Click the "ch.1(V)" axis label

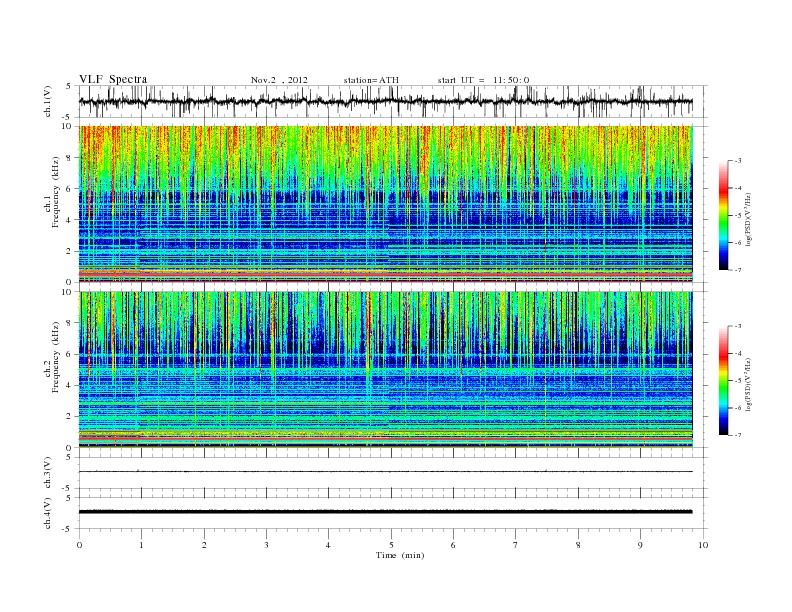pos(47,100)
